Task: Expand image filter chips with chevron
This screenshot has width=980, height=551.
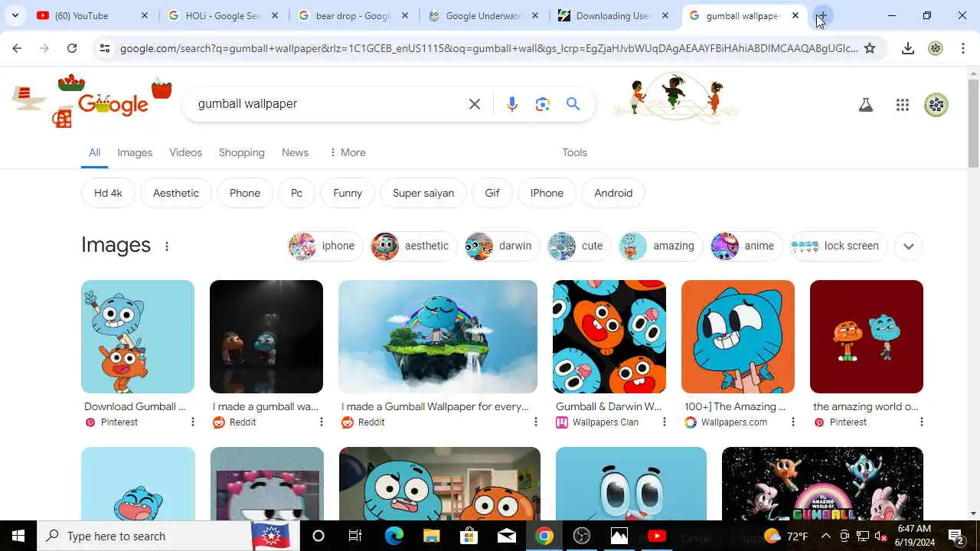Action: (x=909, y=246)
